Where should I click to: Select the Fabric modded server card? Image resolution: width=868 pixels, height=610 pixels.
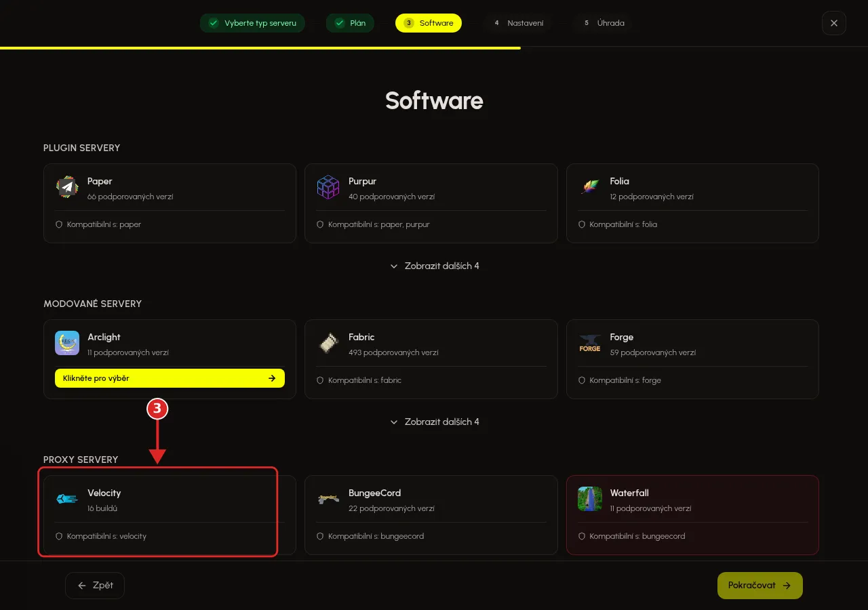coord(431,359)
